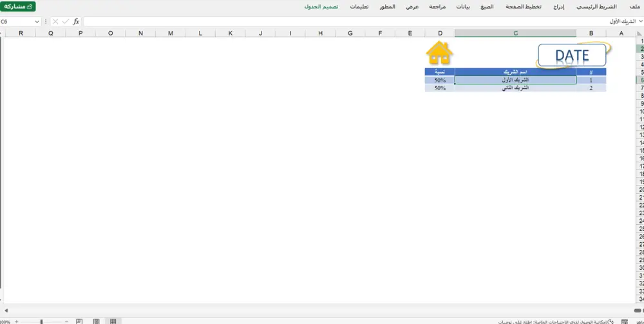The image size is (644, 324).
Task: Select the cell with number 1
Action: tap(591, 80)
